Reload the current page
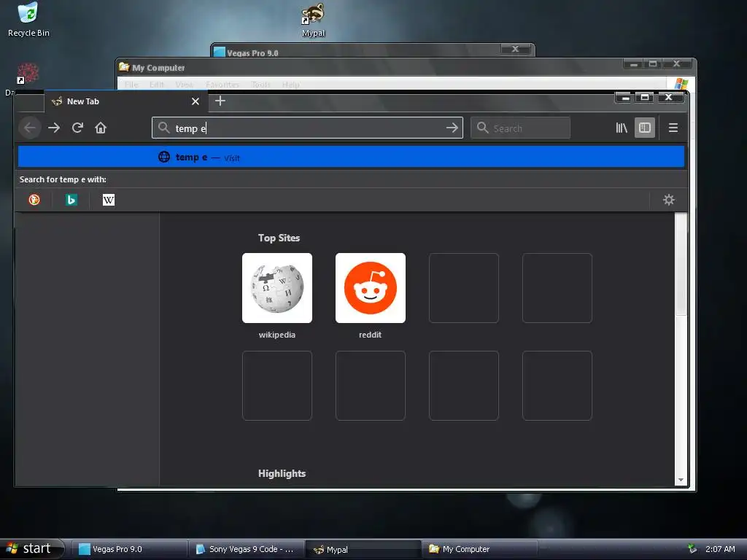Image resolution: width=747 pixels, height=560 pixels. click(x=77, y=128)
